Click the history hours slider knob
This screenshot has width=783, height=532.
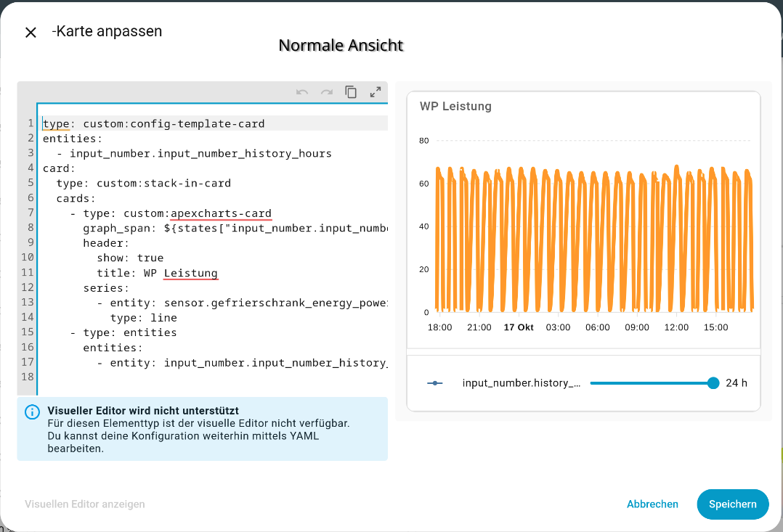(x=713, y=382)
